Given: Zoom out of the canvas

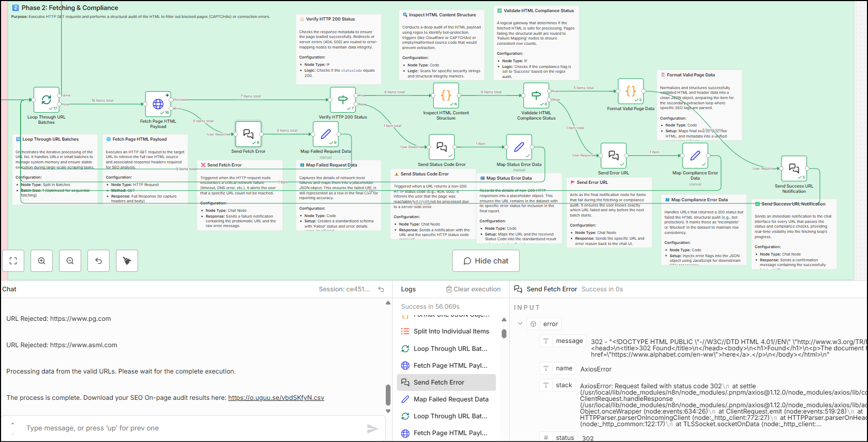Looking at the screenshot, I should [70, 261].
